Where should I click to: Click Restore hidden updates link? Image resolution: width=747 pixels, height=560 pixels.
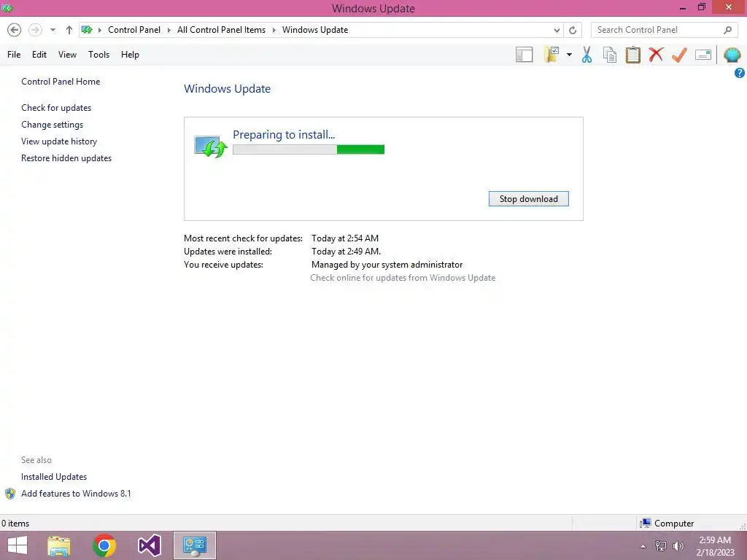tap(66, 158)
